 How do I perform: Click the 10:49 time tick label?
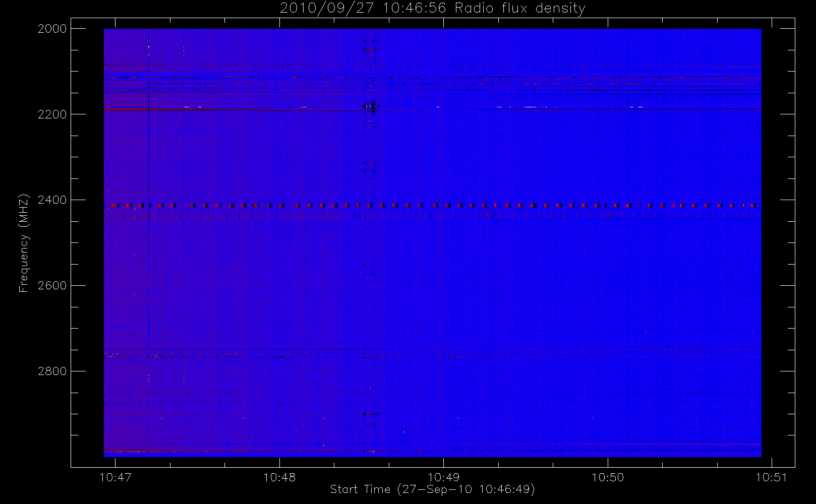[x=443, y=477]
